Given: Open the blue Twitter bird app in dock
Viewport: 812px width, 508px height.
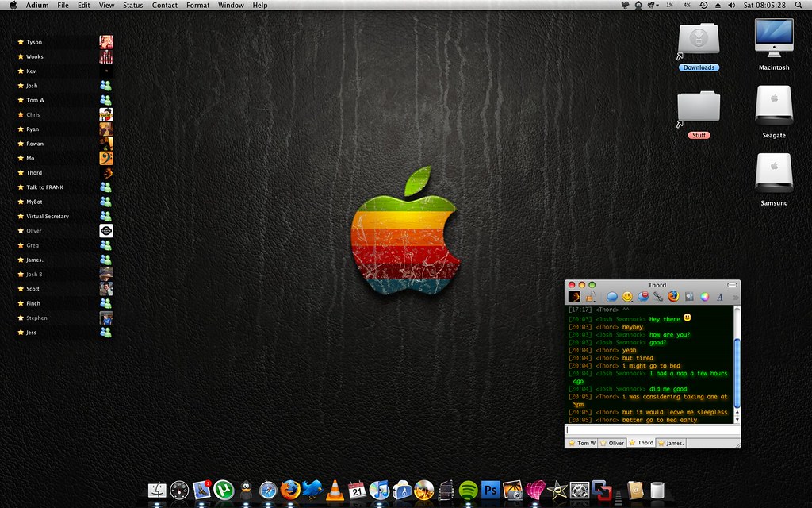Looking at the screenshot, I should coord(312,489).
